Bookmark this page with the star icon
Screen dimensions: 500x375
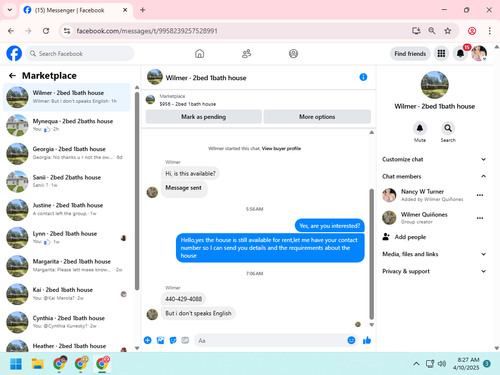[448, 31]
